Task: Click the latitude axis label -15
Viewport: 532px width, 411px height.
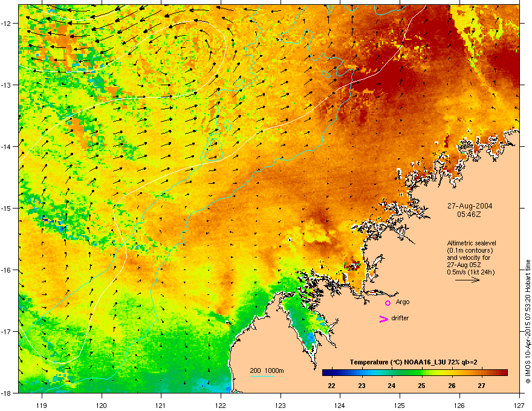Action: pos(6,208)
